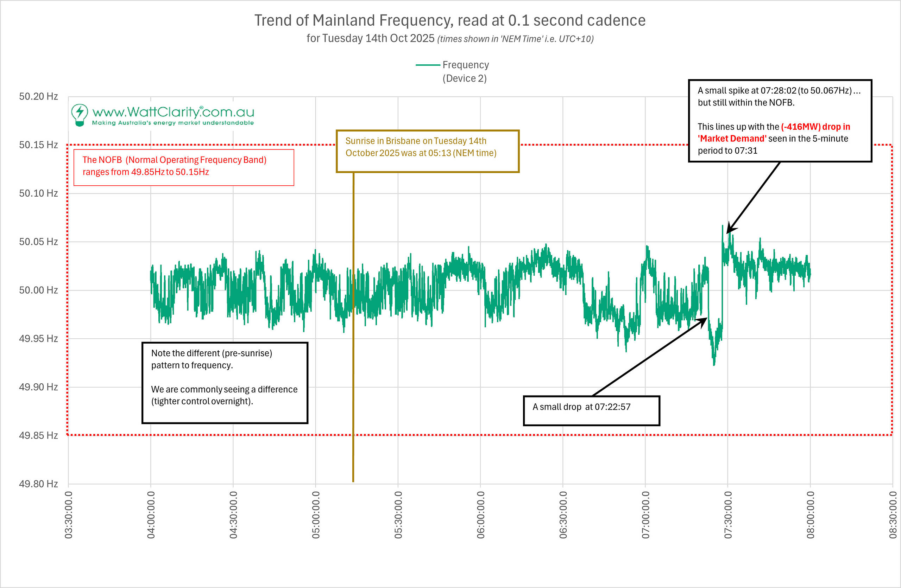This screenshot has height=588, width=901.
Task: Click the www.WattClarity.com.au link text
Action: click(x=173, y=112)
